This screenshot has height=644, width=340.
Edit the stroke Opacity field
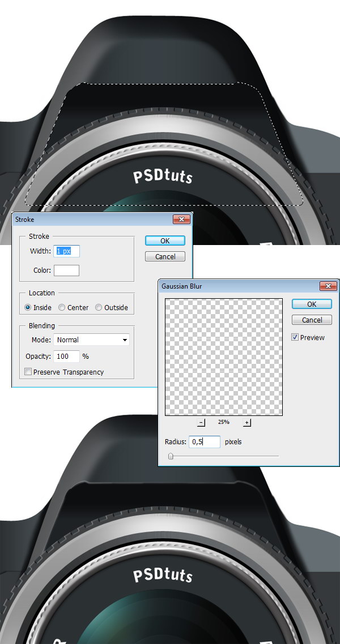click(x=67, y=356)
